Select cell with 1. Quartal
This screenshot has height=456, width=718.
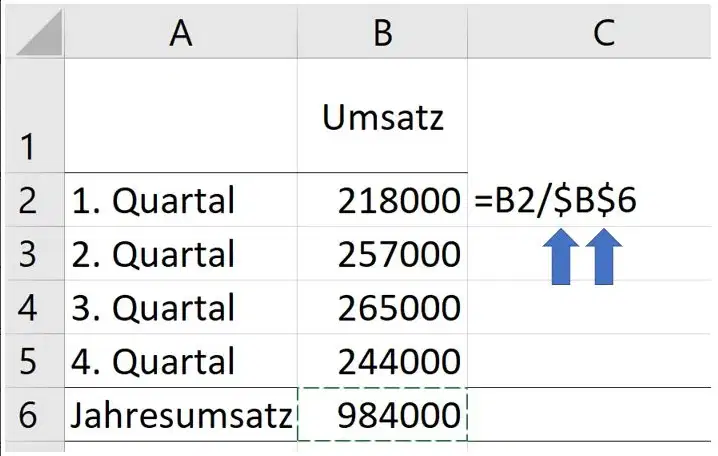pyautogui.click(x=181, y=200)
